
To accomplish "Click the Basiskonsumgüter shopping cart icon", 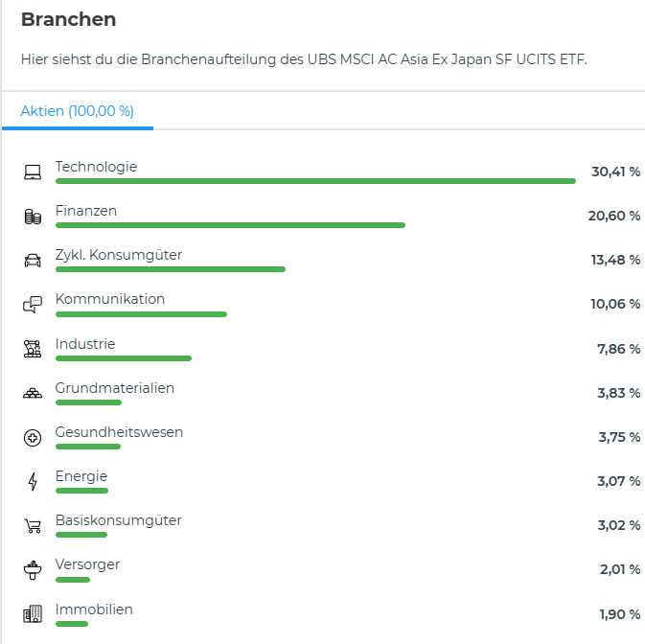I will [x=33, y=525].
